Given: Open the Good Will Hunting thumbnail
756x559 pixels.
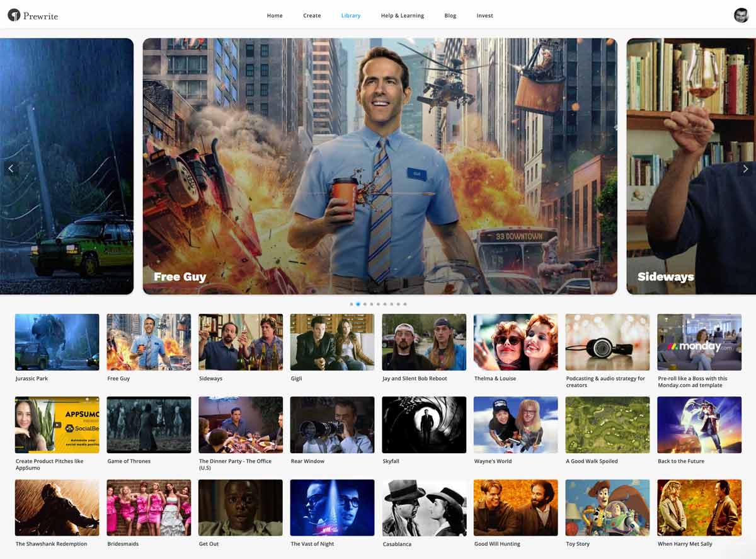Looking at the screenshot, I should click(x=515, y=507).
